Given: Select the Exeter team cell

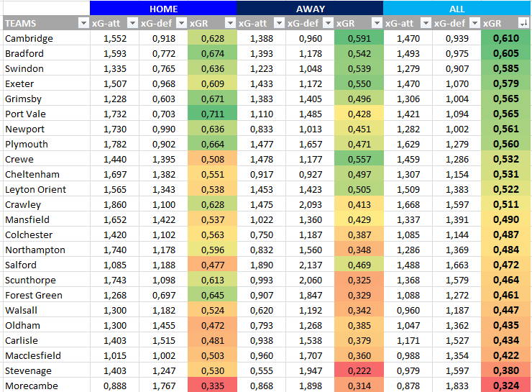Looking at the screenshot, I should pyautogui.click(x=46, y=83).
